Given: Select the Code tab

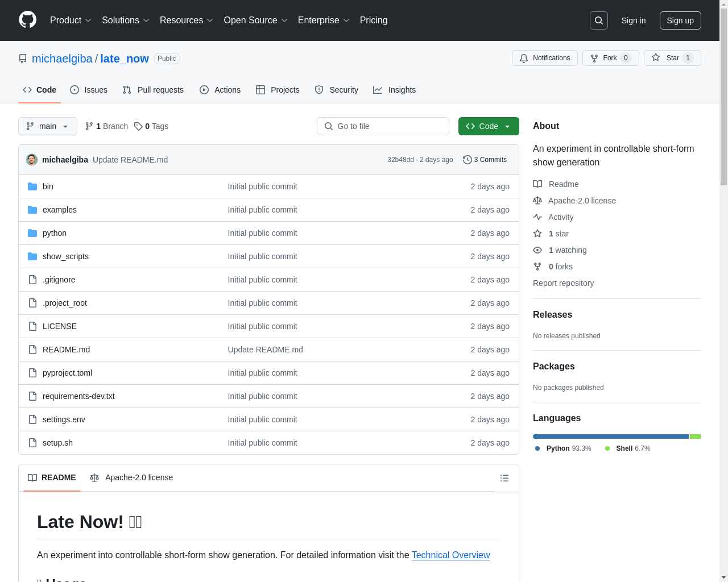Looking at the screenshot, I should (40, 90).
